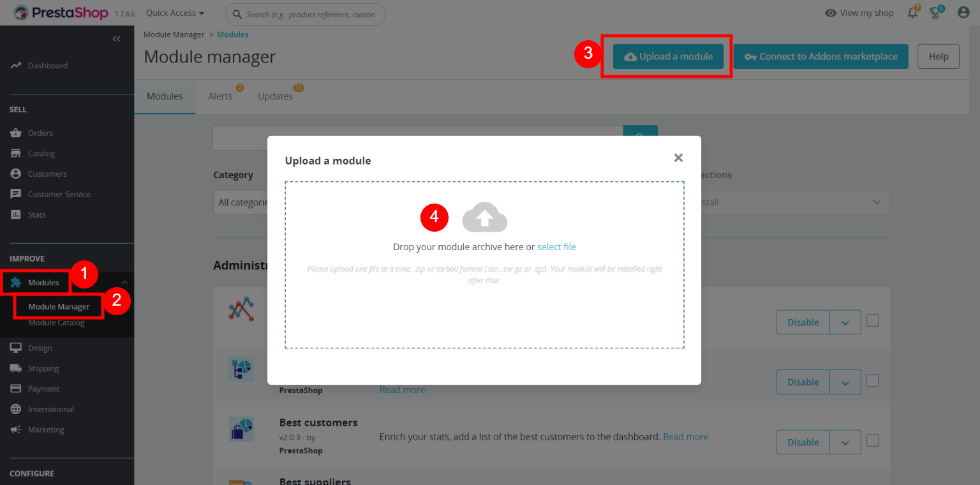Check the first module's selection checkbox
The width and height of the screenshot is (980, 485).
pyautogui.click(x=872, y=320)
